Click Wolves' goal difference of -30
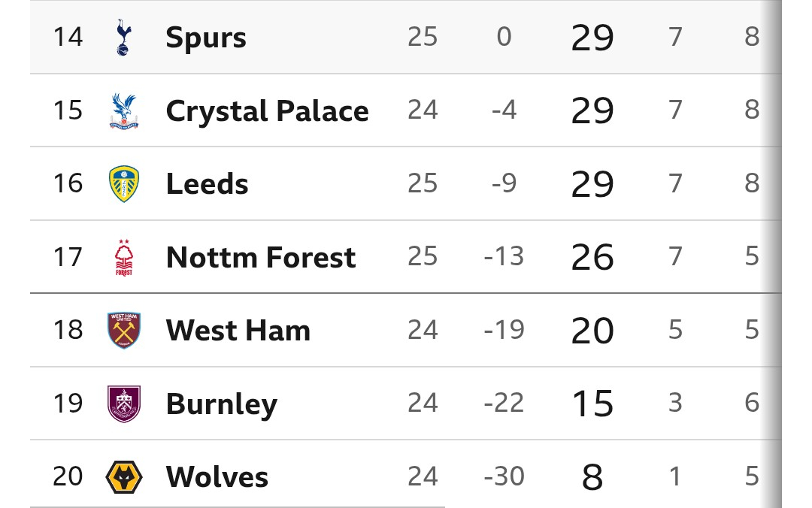This screenshot has width=812, height=508. point(504,477)
